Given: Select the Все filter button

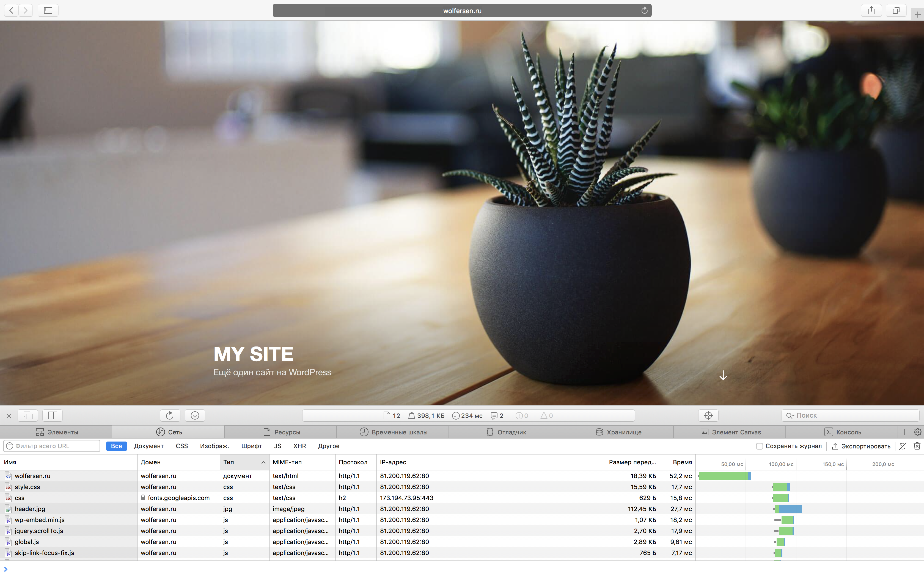Looking at the screenshot, I should click(x=116, y=446).
